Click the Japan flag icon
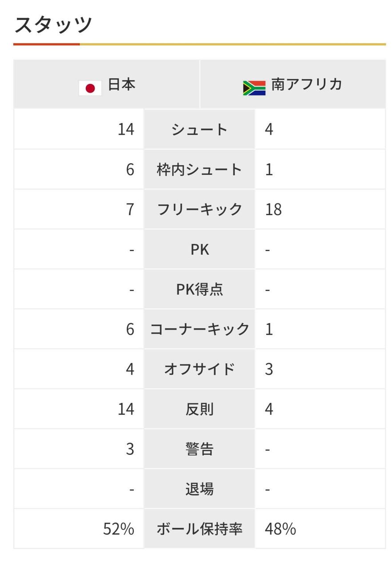 [90, 88]
